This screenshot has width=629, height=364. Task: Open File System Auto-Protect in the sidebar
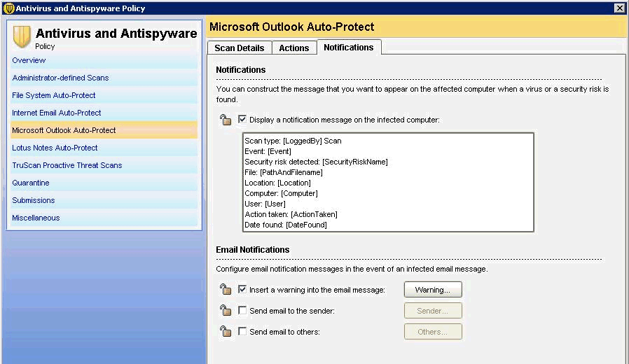[54, 95]
